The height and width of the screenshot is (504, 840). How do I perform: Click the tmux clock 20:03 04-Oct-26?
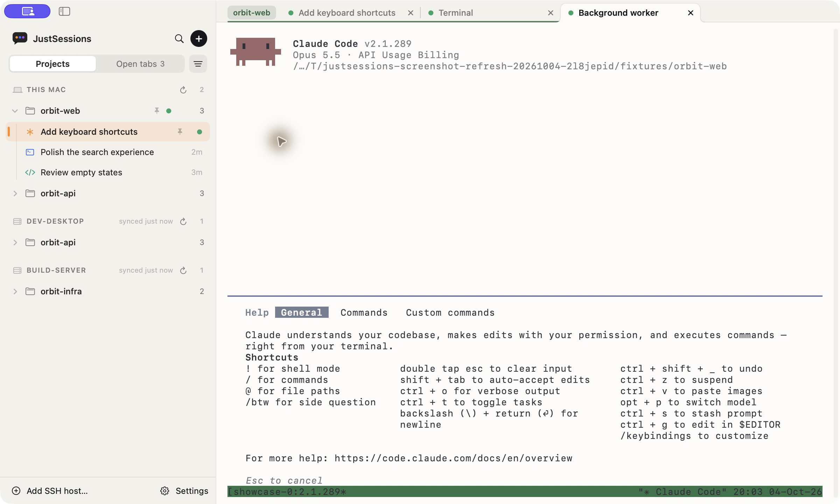777,492
